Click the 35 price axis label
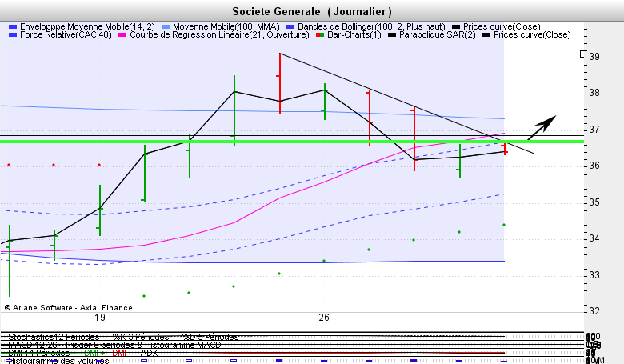The width and height of the screenshot is (624, 364). tap(594, 202)
